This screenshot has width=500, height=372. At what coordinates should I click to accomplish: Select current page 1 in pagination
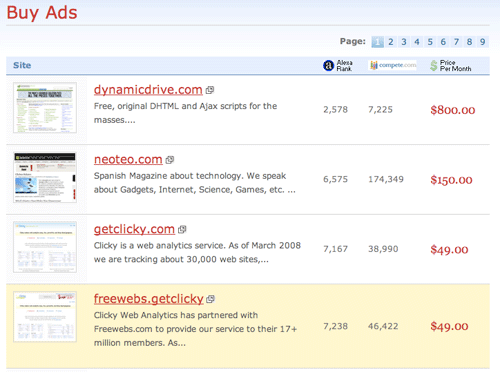point(377,42)
